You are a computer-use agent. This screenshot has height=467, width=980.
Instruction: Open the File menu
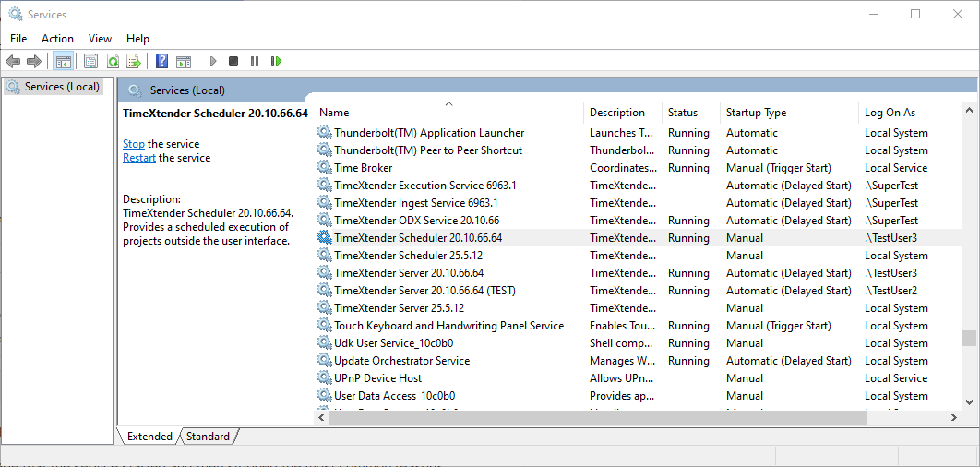pyautogui.click(x=18, y=39)
